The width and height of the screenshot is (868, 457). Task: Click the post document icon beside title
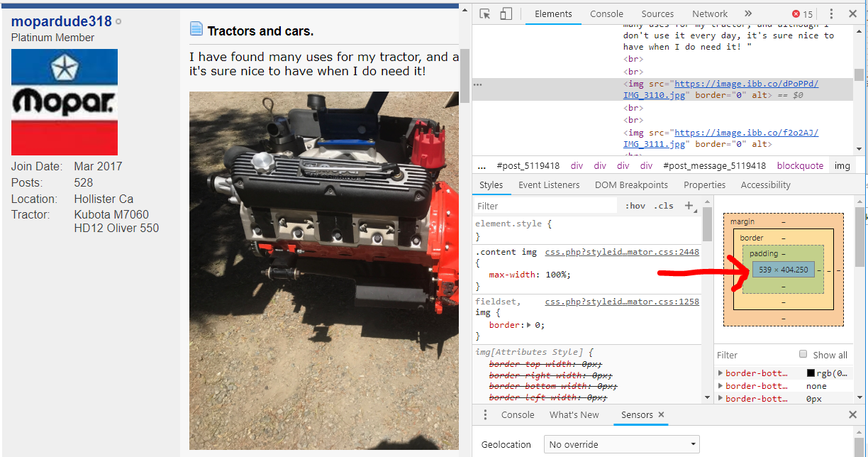196,30
